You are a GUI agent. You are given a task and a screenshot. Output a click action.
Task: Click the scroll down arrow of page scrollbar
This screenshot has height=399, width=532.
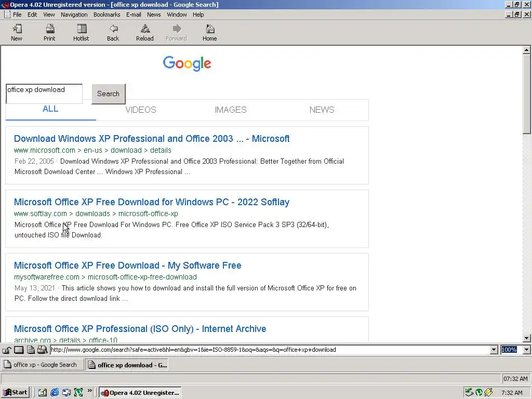point(527,338)
